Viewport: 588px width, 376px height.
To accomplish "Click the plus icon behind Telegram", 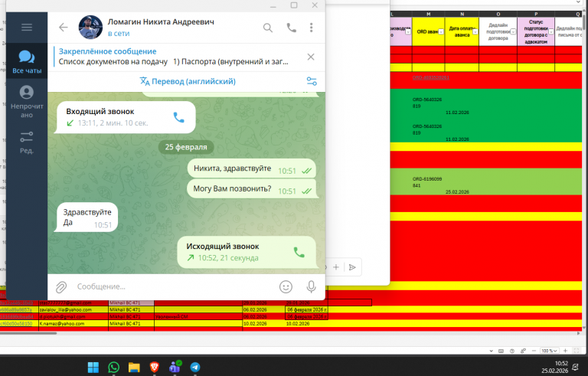I will pos(336,267).
